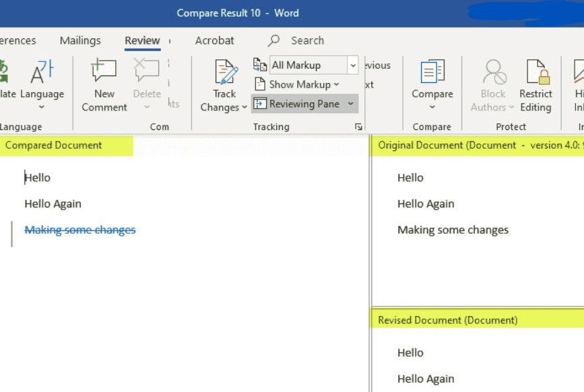
Task: Click the Revised Document pane header
Action: (478, 320)
